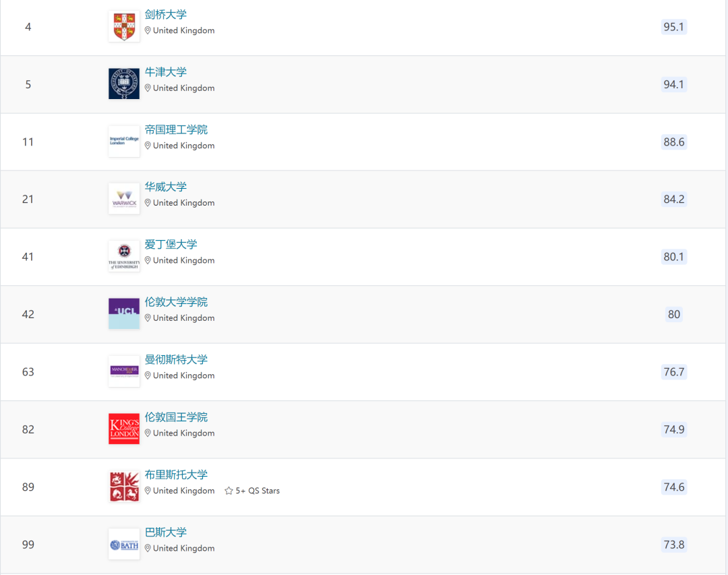Select rank number 89
This screenshot has height=575, width=728.
(28, 487)
